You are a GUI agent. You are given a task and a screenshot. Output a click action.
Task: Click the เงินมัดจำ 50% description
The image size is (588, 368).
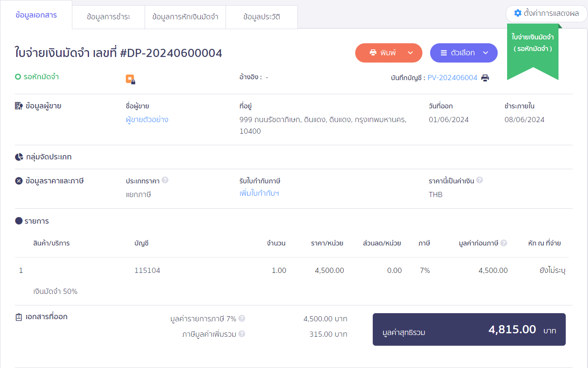pyautogui.click(x=55, y=291)
